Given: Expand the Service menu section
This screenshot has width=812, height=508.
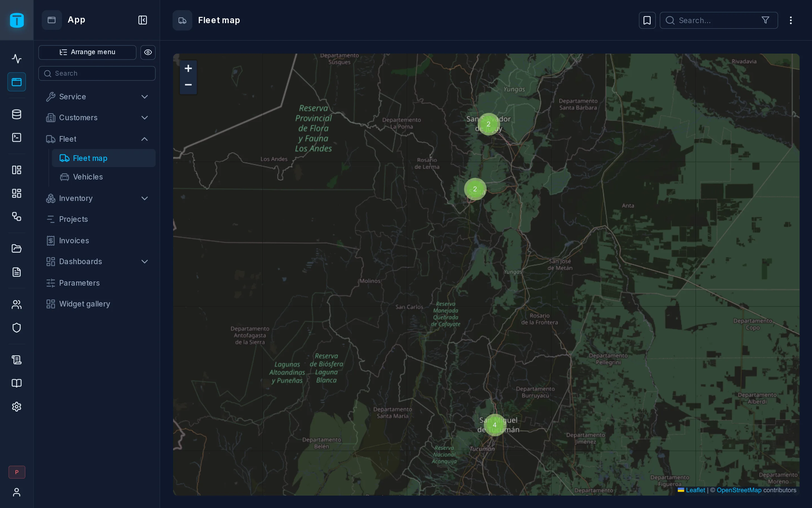Looking at the screenshot, I should pos(97,97).
